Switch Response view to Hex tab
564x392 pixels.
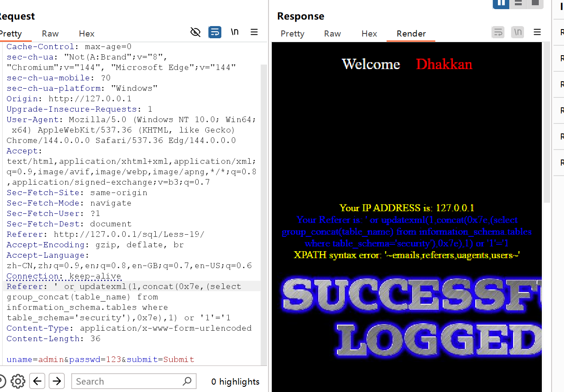pos(369,33)
